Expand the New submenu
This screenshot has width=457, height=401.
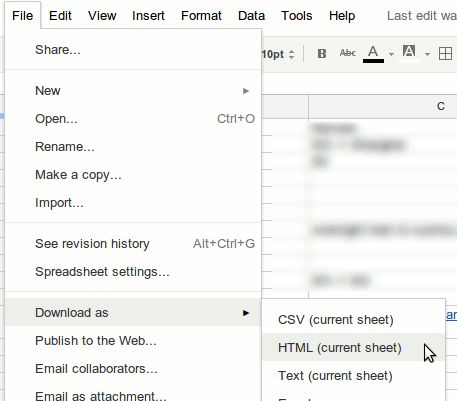click(133, 91)
